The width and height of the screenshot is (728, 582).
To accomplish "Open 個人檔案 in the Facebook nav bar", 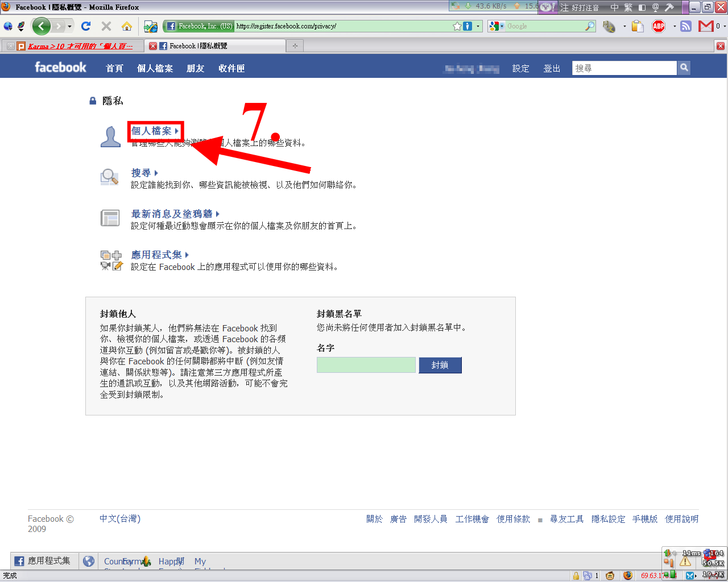I will coord(155,68).
